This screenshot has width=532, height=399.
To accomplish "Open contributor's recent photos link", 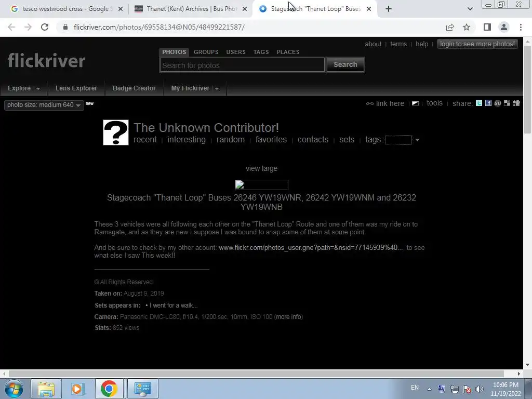I will tap(145, 140).
